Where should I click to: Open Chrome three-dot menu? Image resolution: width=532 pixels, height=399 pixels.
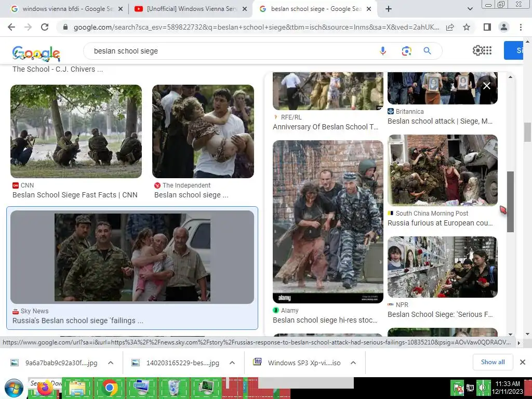[x=521, y=27]
